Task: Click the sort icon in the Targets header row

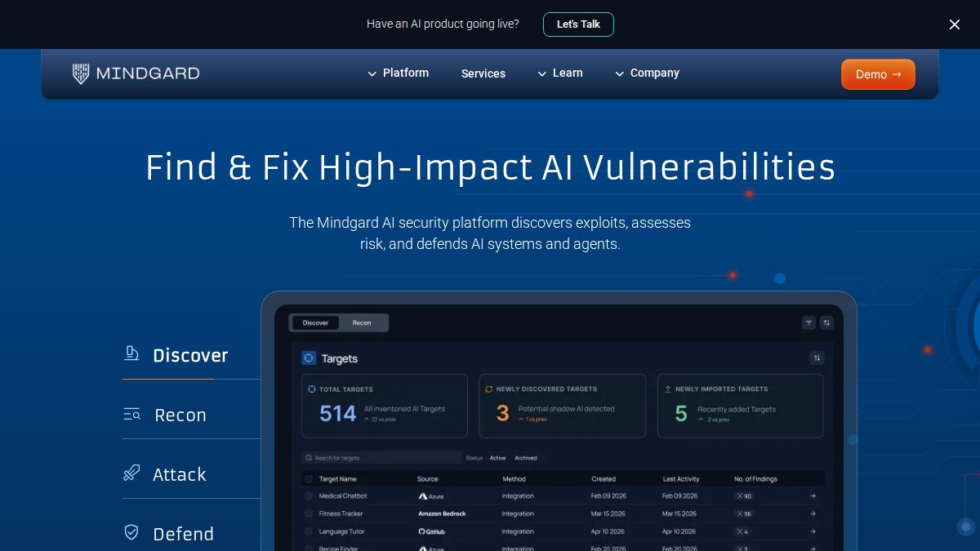Action: (817, 358)
